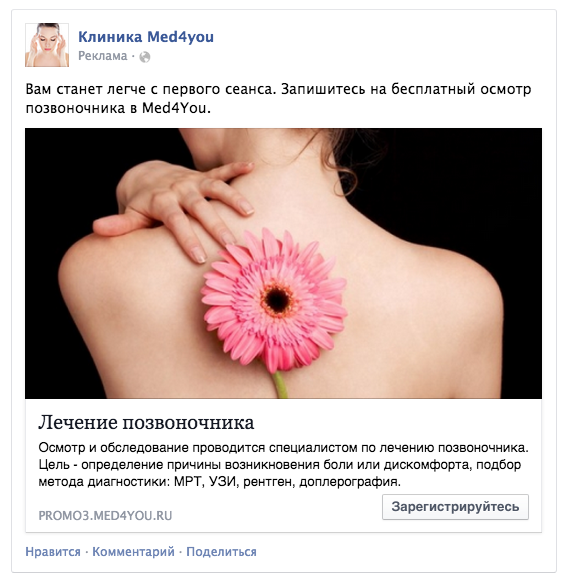Click the pink gerbera flower in photo
The height and width of the screenshot is (582, 567).
(x=274, y=301)
